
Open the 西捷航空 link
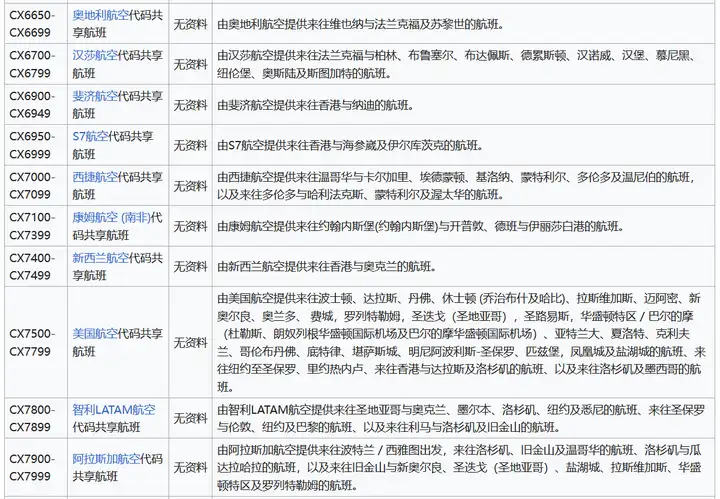pos(95,177)
